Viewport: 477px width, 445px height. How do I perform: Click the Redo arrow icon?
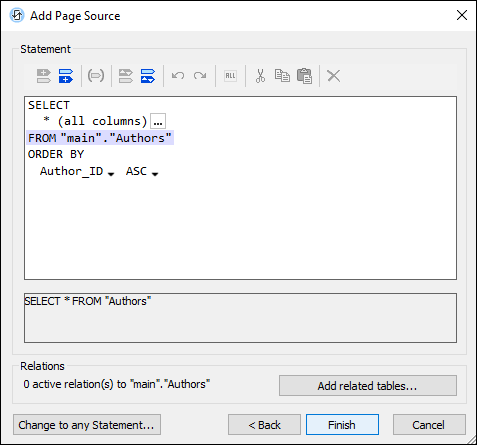pos(200,76)
